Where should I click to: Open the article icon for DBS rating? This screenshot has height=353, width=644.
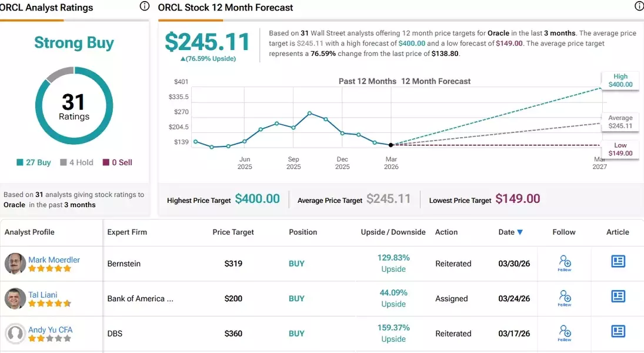click(x=618, y=332)
